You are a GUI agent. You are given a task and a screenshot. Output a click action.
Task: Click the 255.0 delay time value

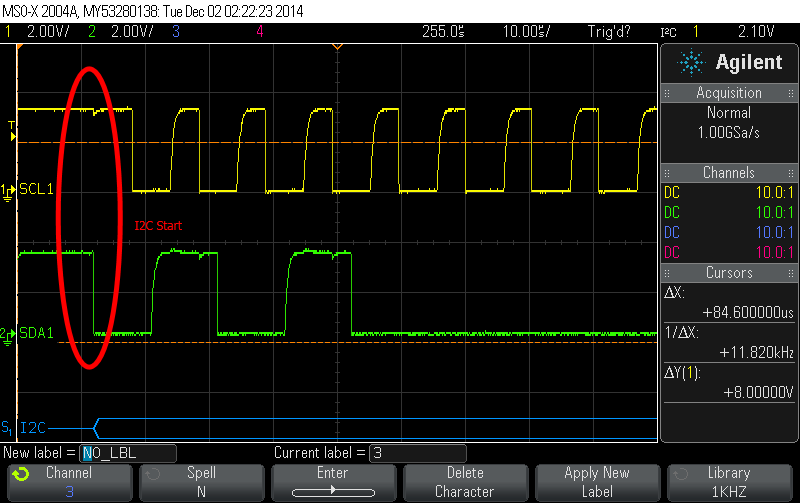pyautogui.click(x=443, y=32)
